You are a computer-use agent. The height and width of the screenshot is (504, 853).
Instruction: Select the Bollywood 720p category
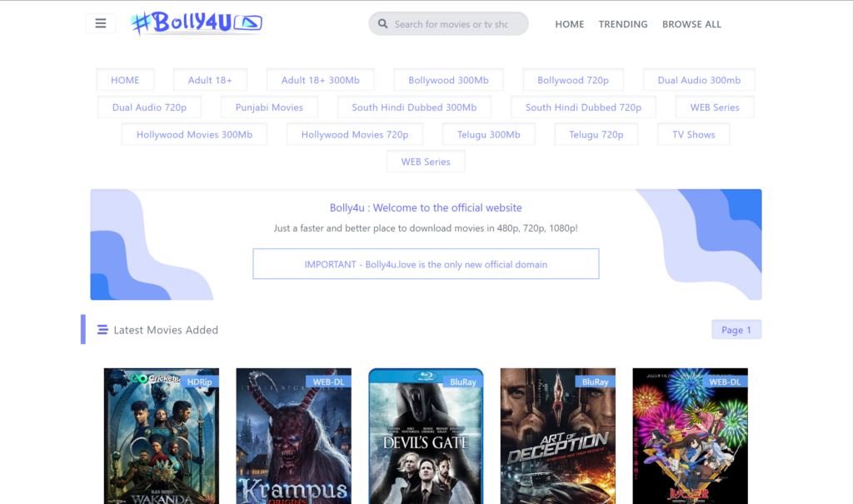click(x=573, y=80)
